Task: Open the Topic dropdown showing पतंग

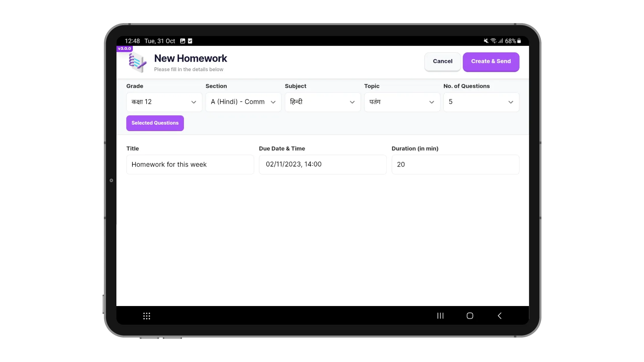Action: point(402,102)
